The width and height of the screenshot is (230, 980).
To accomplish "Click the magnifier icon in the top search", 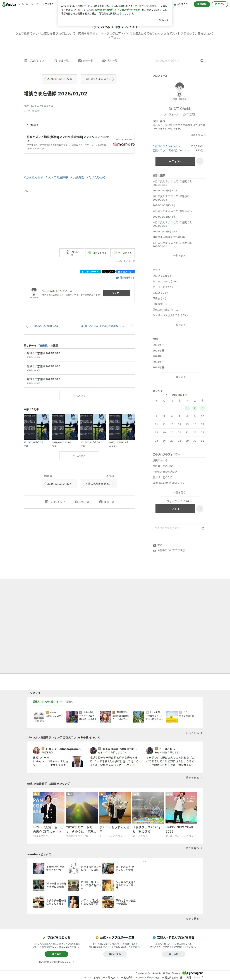I will tap(202, 61).
